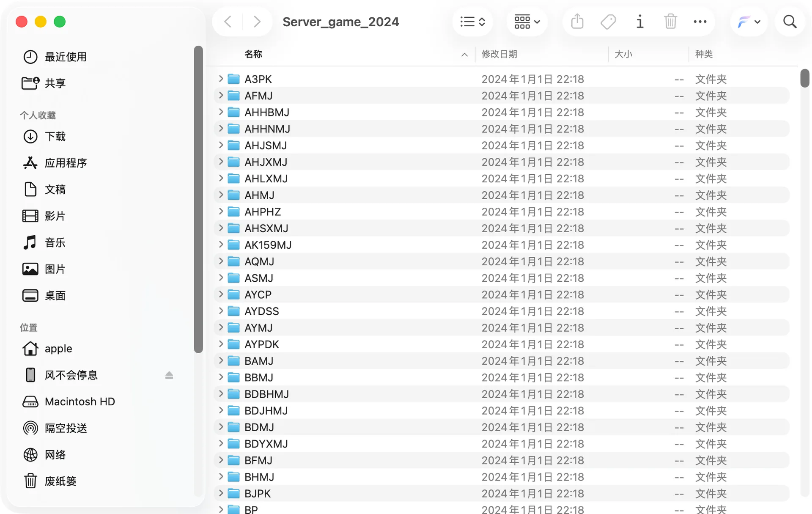Open 桌面 in the sidebar
This screenshot has height=514, width=812.
[55, 295]
